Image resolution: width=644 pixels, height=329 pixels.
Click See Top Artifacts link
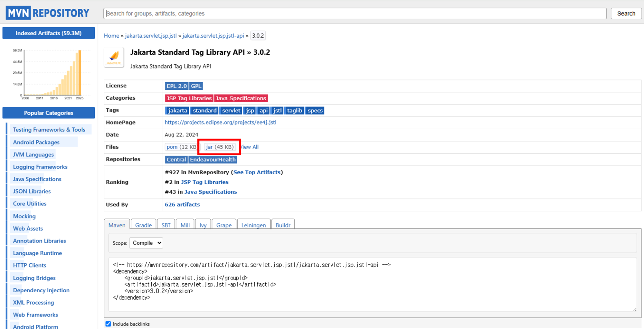pos(257,172)
